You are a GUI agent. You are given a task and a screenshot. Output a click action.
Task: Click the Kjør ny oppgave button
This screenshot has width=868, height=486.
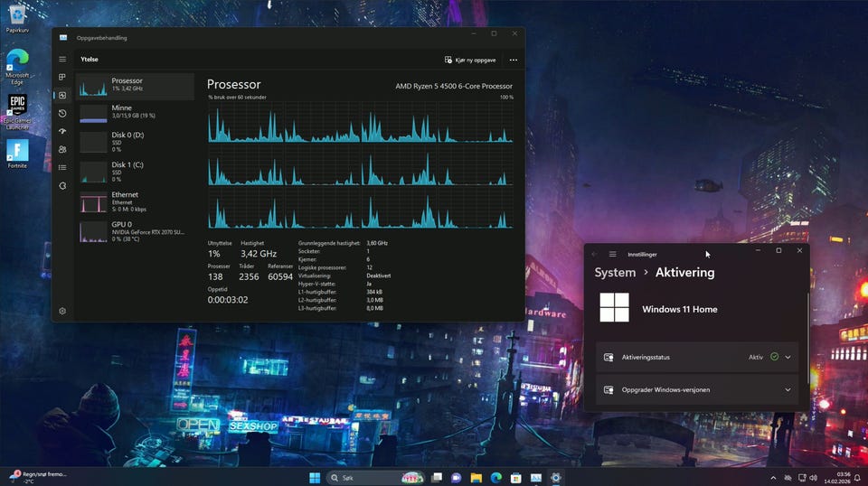pyautogui.click(x=470, y=61)
